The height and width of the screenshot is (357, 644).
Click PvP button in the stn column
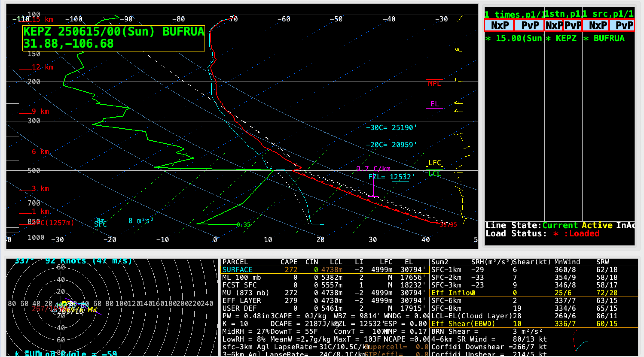click(x=573, y=25)
